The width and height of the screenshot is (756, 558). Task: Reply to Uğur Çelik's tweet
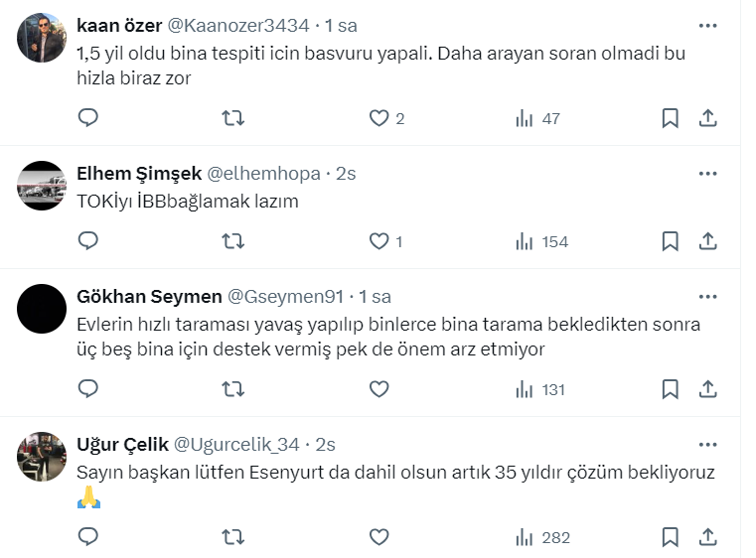88,537
